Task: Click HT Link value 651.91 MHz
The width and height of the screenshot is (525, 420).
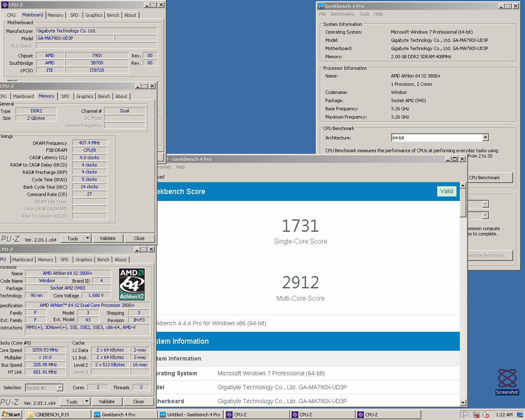Action: tap(45, 372)
